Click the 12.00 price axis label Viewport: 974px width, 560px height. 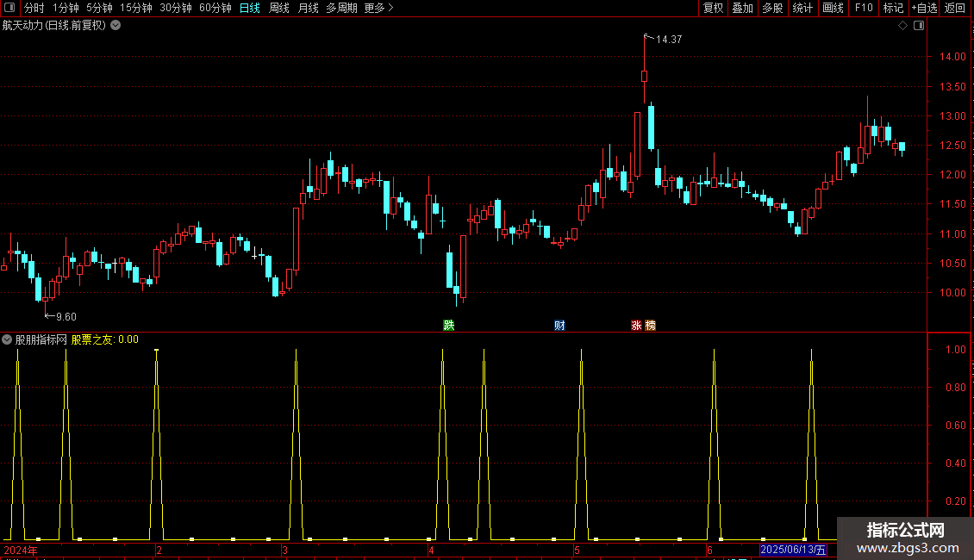[952, 175]
